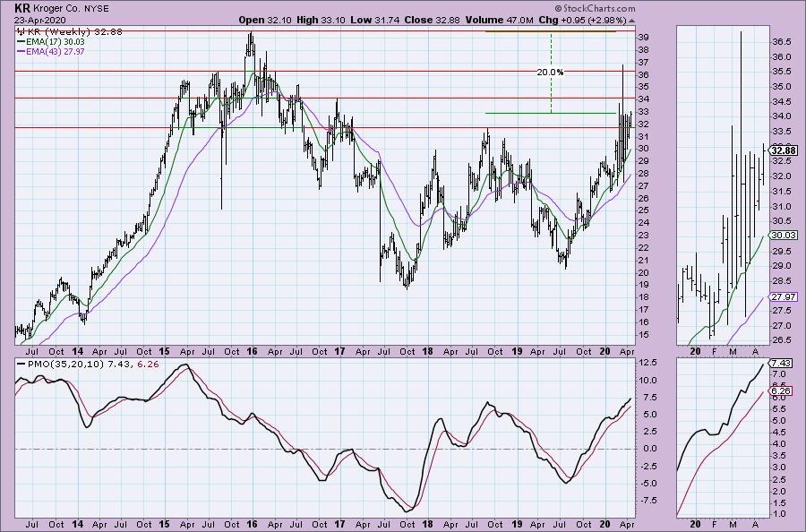Click year 14 on bottom PMO time axis
Image resolution: width=806 pixels, height=532 pixels.
tap(77, 525)
